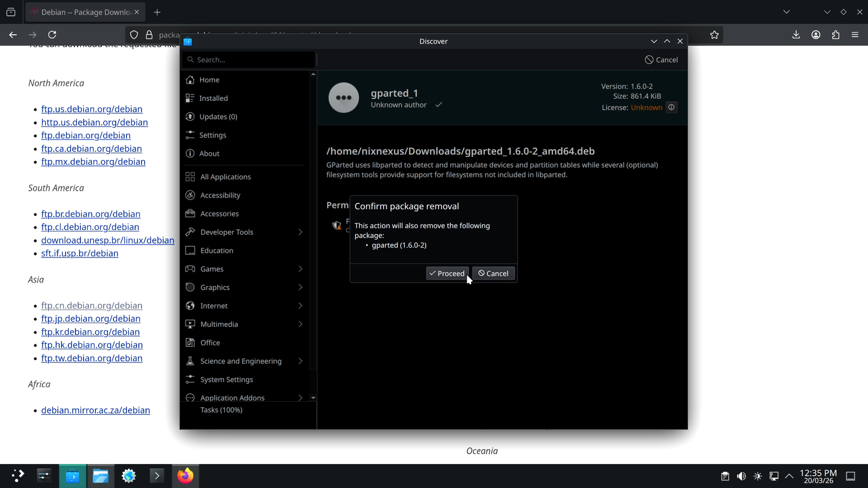Open ftp.us.debian.org/debian mirror link
Screen dimensions: 868x488
92,109
